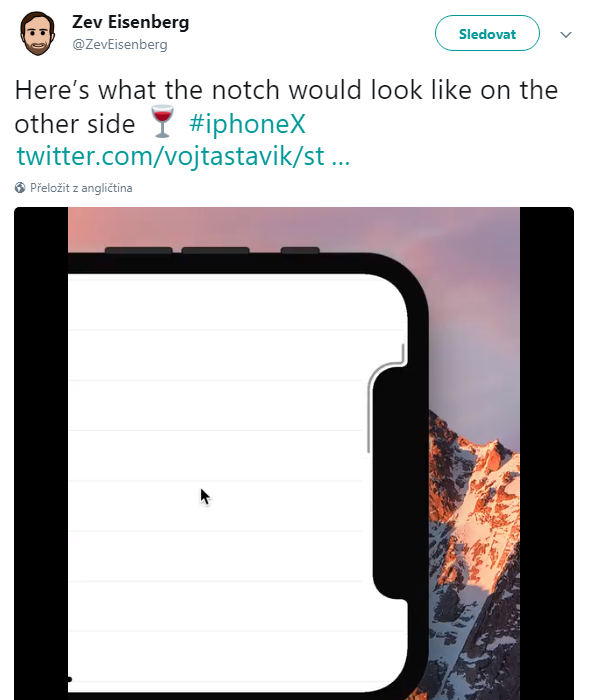Click the tweet text about the notch
The width and height of the screenshot is (590, 700).
tap(286, 107)
